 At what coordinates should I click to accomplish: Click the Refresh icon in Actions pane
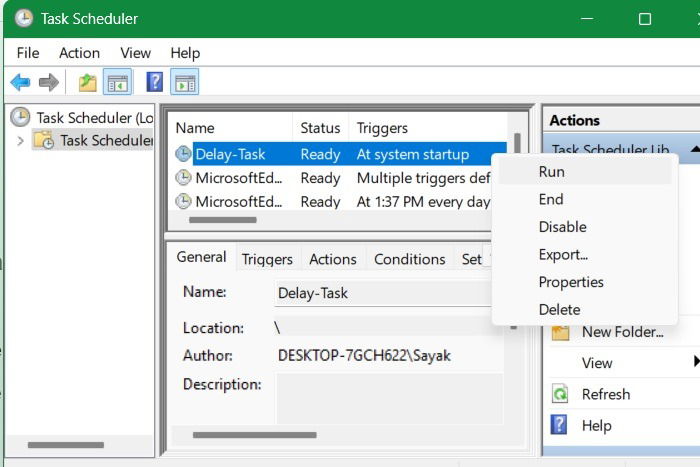coord(560,394)
